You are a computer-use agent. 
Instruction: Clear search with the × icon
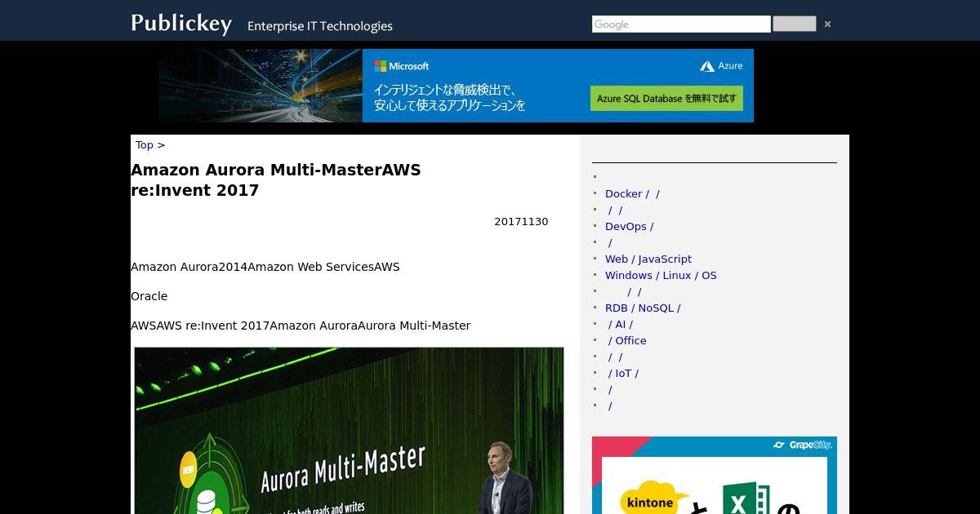point(827,24)
